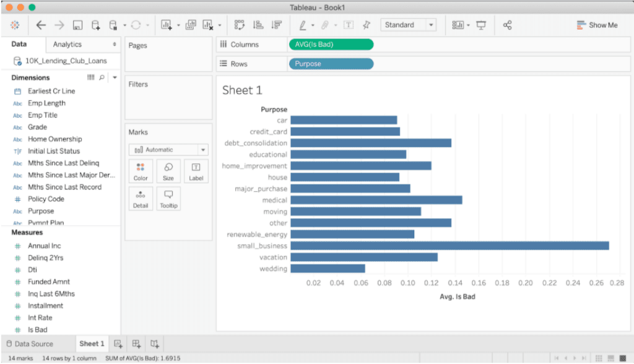
Task: Open the Standard fit dropdown
Action: click(409, 25)
